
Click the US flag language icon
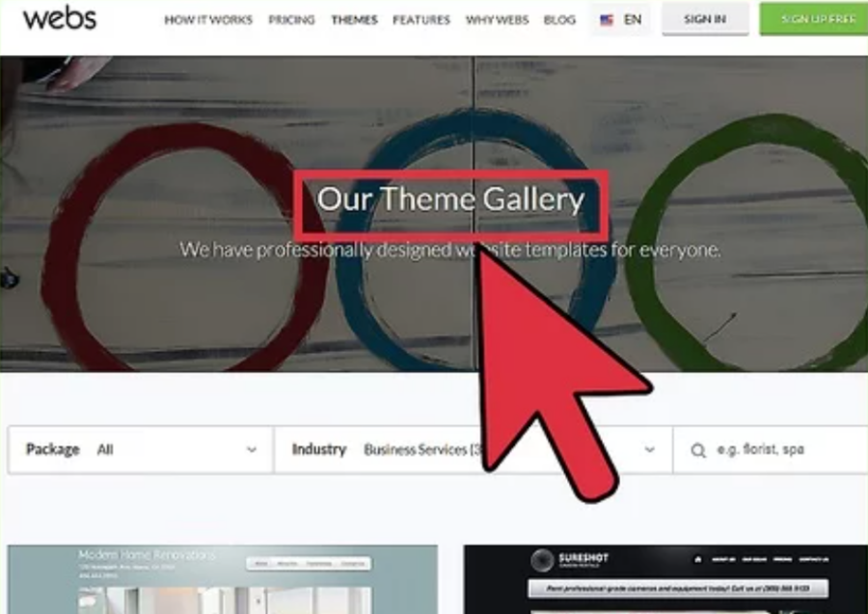[x=607, y=20]
